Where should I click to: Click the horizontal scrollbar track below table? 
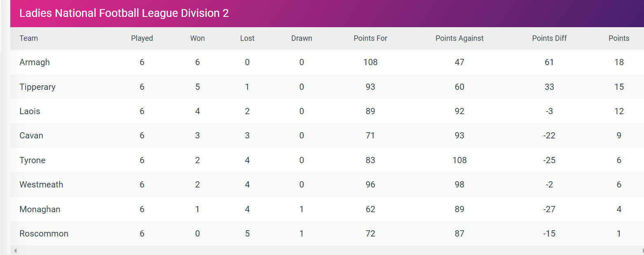pyautogui.click(x=327, y=250)
